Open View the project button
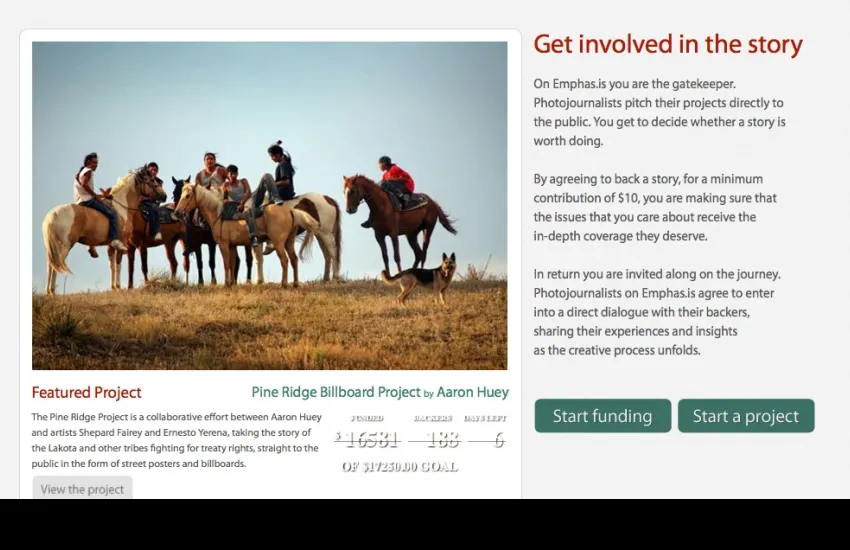Image resolution: width=850 pixels, height=550 pixels. pyautogui.click(x=82, y=488)
